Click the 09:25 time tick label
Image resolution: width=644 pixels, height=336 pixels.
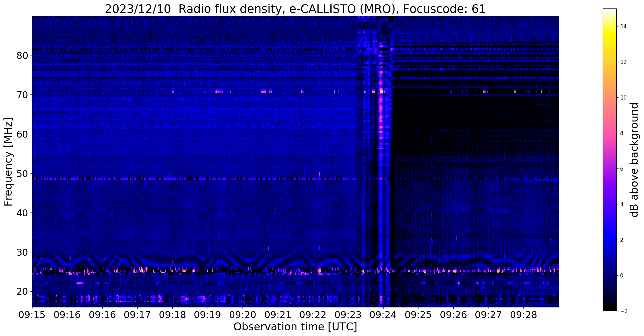click(418, 315)
